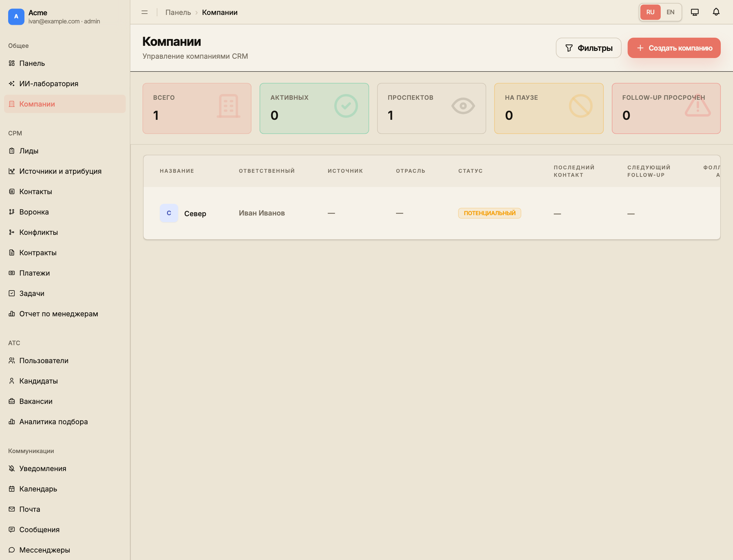Click the ИИ-лаборатория sparkle icon
This screenshot has width=733, height=560.
[x=12, y=83]
